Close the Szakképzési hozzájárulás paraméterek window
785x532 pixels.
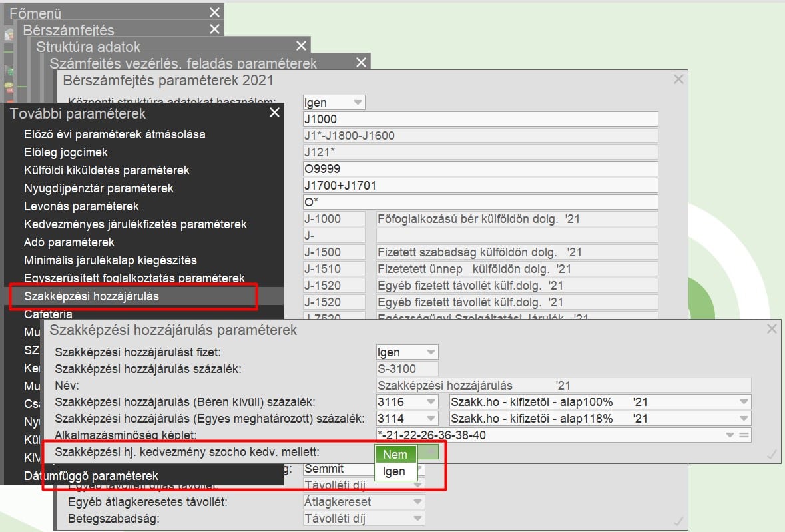(x=772, y=328)
